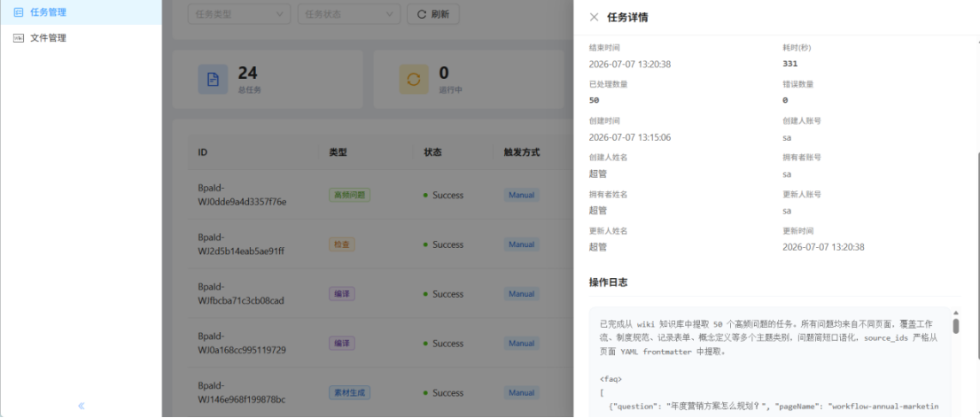The image size is (980, 418).
Task: Open 任务管理 in the sidebar
Action: point(81,12)
